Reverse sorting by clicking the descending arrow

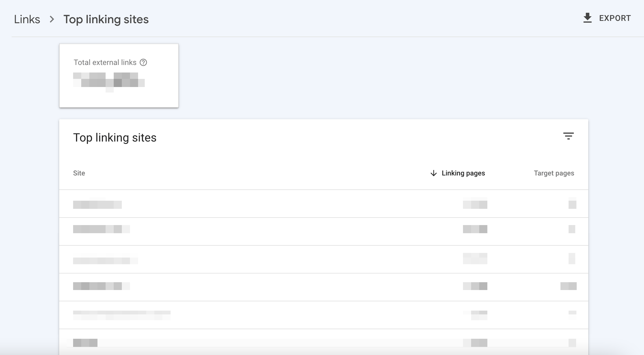(433, 173)
